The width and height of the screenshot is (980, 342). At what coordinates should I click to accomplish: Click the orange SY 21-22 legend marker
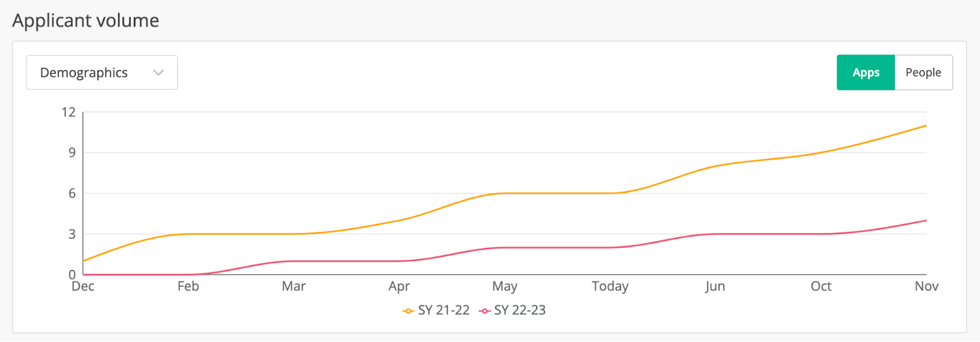pos(409,311)
